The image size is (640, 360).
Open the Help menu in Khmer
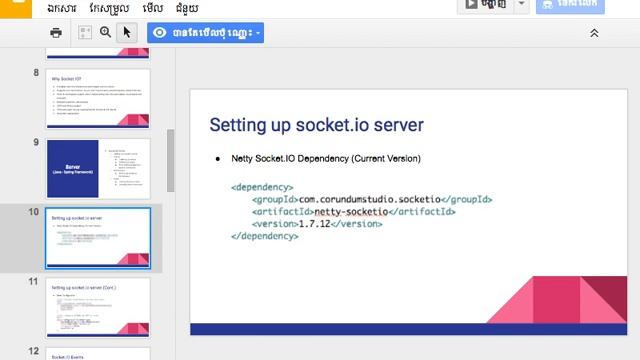[187, 8]
